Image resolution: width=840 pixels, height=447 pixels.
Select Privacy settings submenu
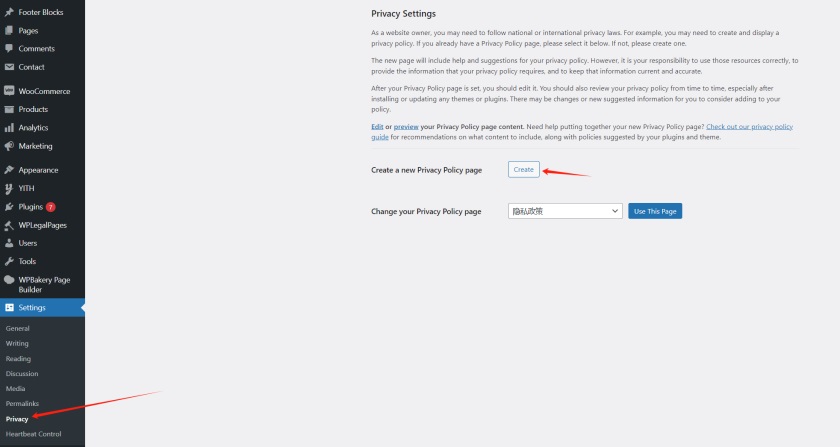point(17,419)
